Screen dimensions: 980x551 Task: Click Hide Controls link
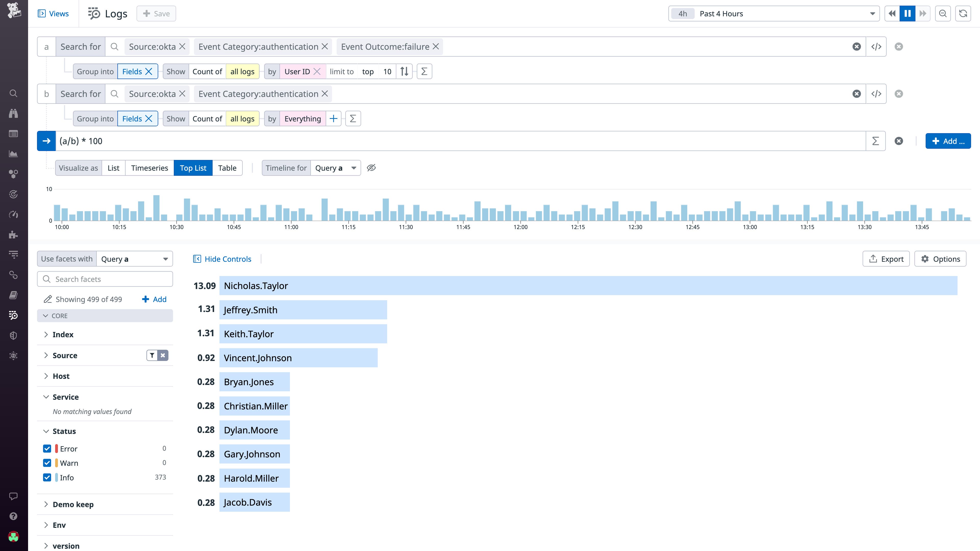(227, 259)
